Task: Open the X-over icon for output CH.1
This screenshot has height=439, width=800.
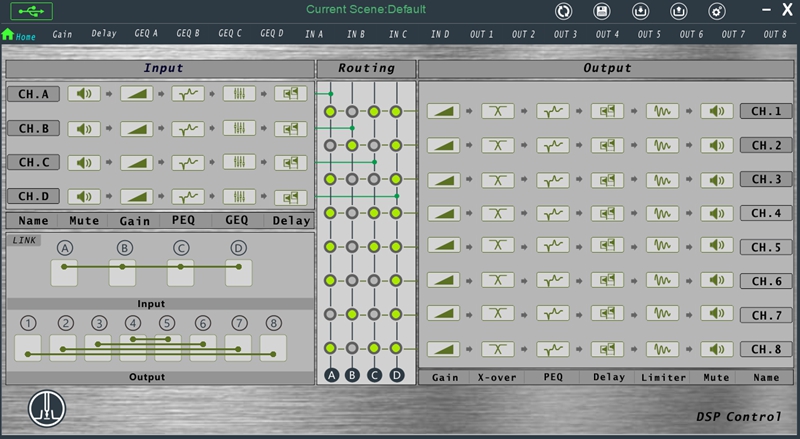Action: click(497, 111)
